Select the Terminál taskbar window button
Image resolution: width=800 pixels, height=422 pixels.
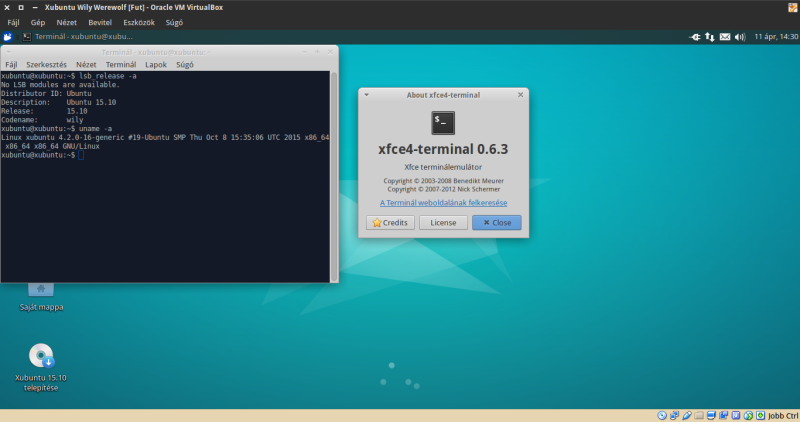coord(78,37)
